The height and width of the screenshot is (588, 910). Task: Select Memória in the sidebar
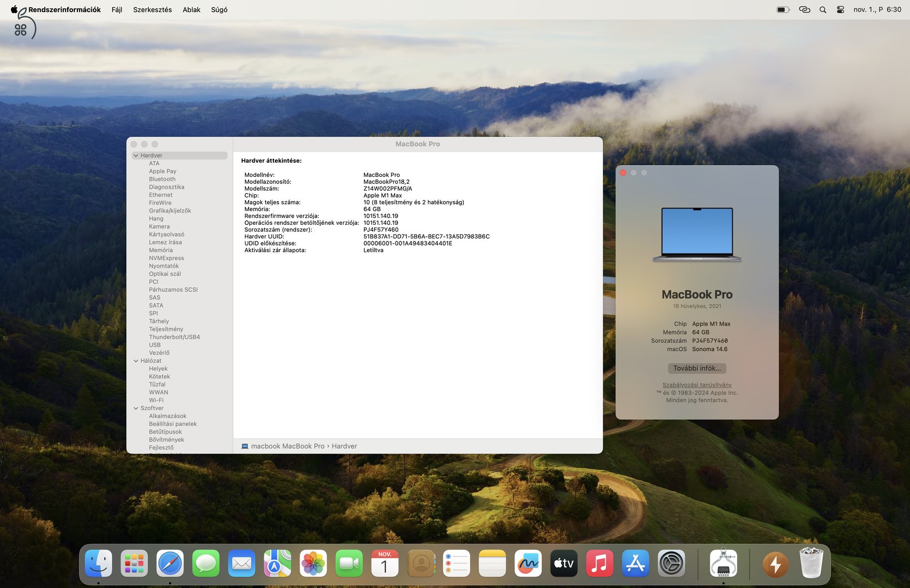coord(161,250)
